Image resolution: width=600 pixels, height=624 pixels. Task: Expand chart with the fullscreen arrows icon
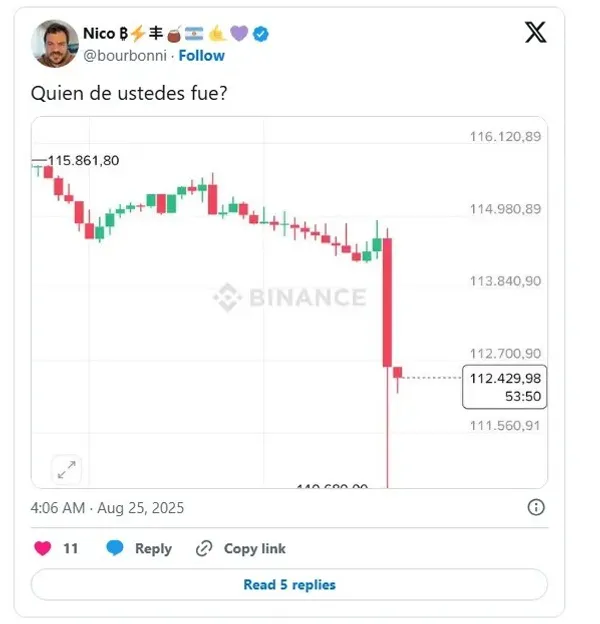pos(67,468)
